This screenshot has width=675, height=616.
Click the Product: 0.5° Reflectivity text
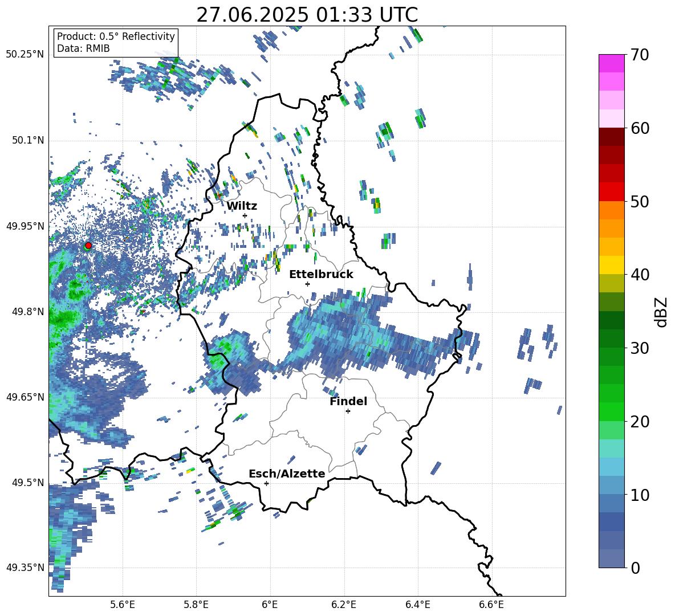coord(116,36)
